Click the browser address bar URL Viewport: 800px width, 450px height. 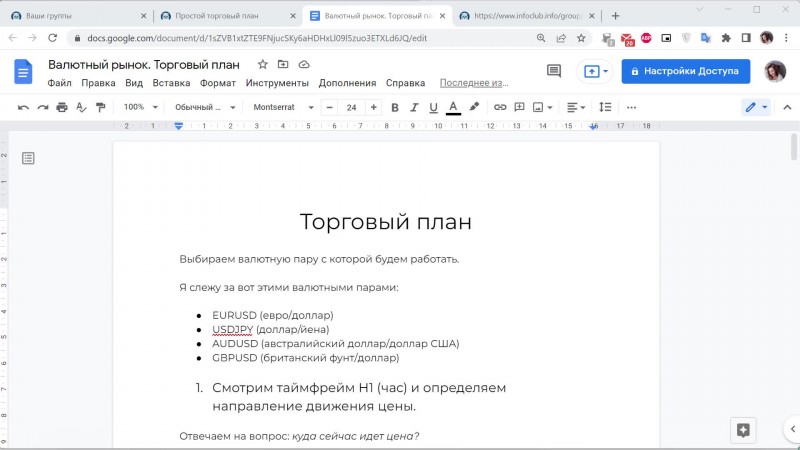(257, 38)
